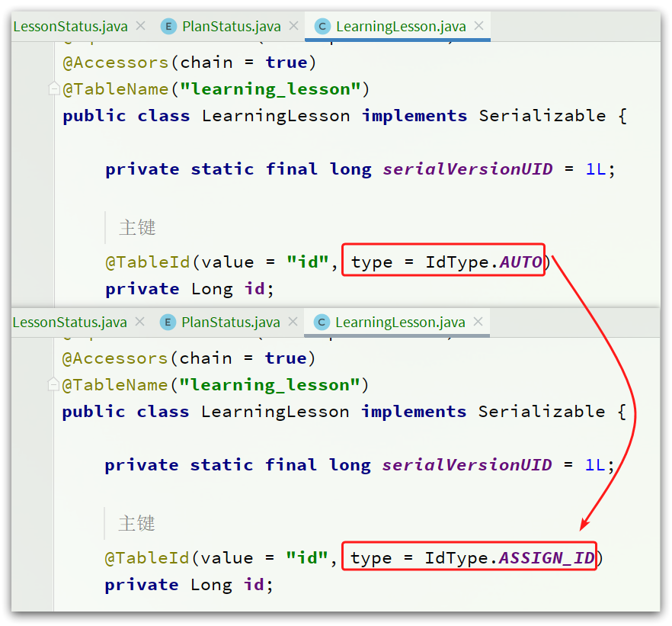Click Serializable in upper editor class declaration

542,116
